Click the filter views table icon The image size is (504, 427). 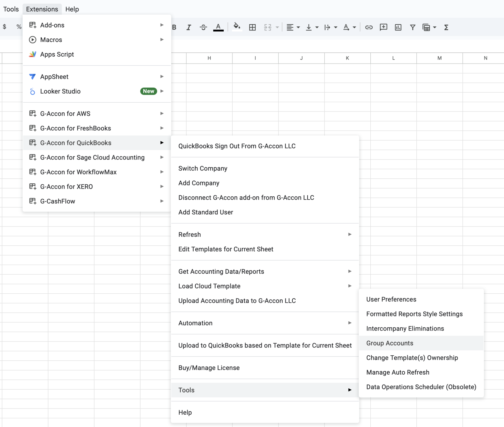[x=426, y=27]
